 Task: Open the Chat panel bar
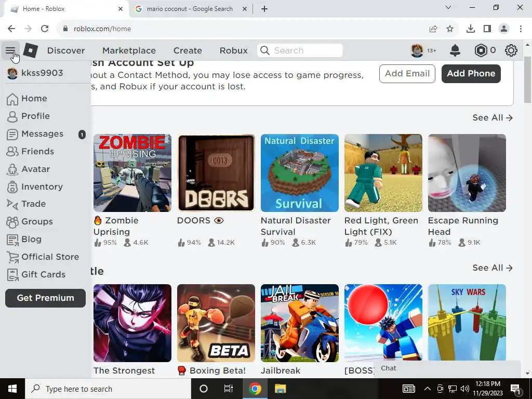pyautogui.click(x=447, y=368)
